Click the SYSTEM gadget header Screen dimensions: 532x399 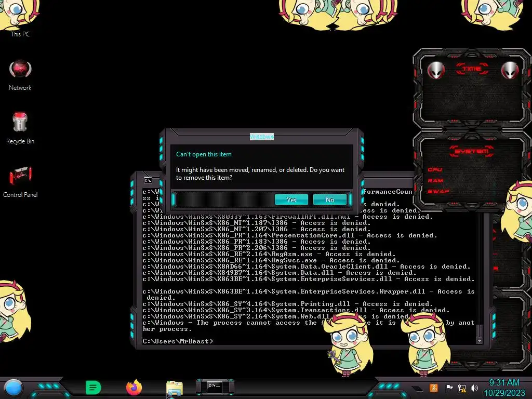pyautogui.click(x=472, y=151)
